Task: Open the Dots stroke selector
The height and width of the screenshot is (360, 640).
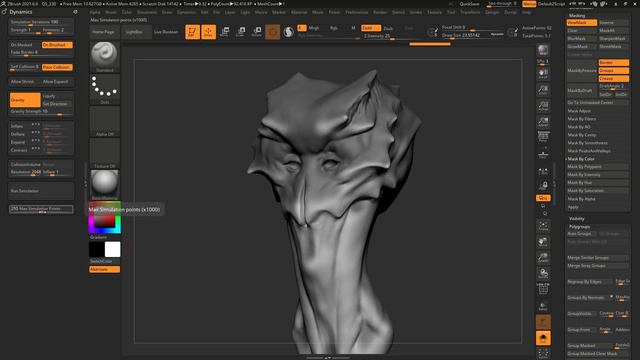Action: point(104,89)
